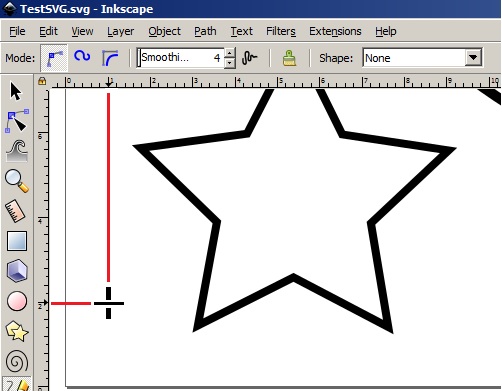Toggle the guides lock icon

(42, 81)
